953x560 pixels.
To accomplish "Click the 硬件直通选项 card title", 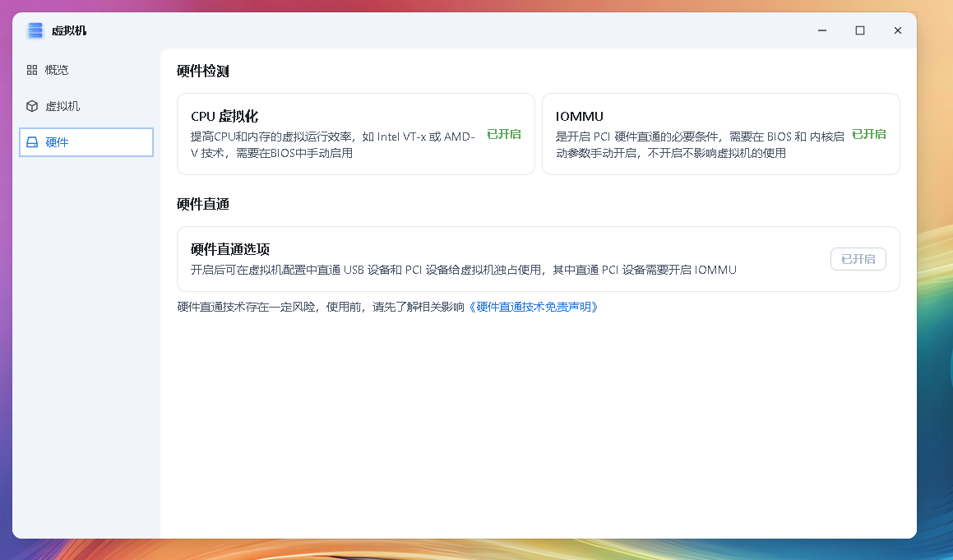I will pyautogui.click(x=230, y=249).
